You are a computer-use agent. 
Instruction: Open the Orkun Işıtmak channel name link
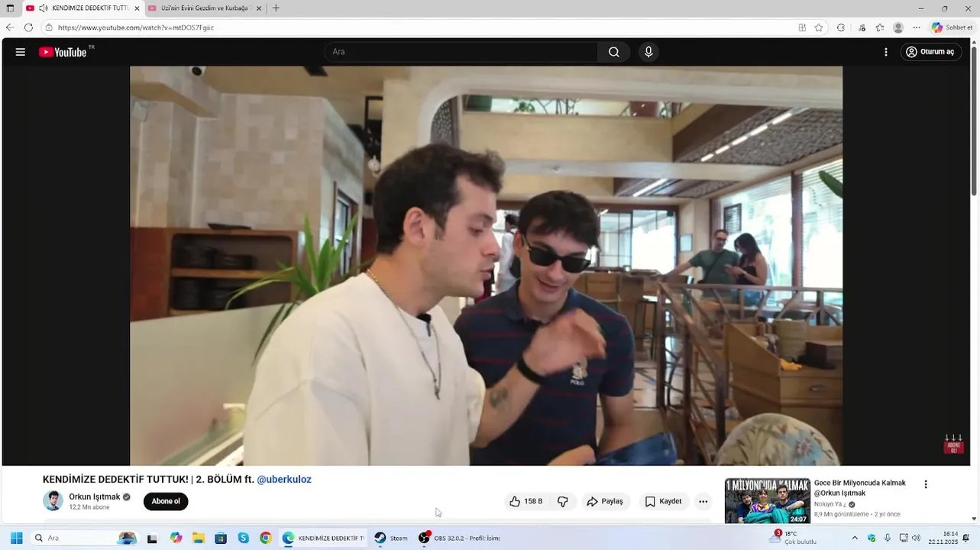point(95,497)
